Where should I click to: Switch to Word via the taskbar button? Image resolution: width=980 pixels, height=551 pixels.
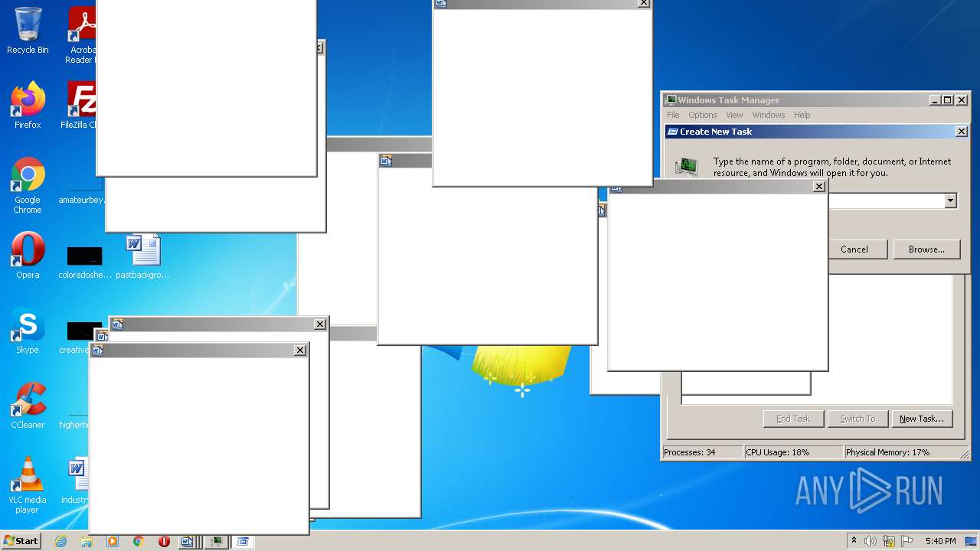(188, 541)
